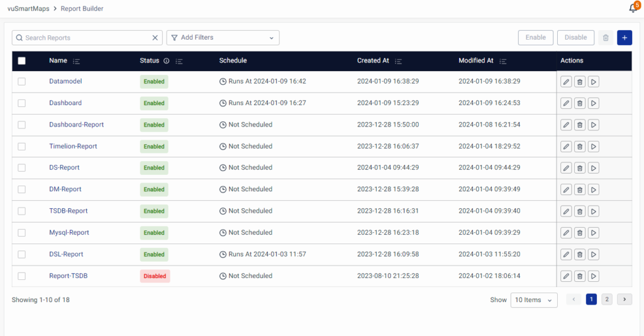The height and width of the screenshot is (336, 644).
Task: Delete the Dashboard report using trash icon
Action: pos(580,103)
